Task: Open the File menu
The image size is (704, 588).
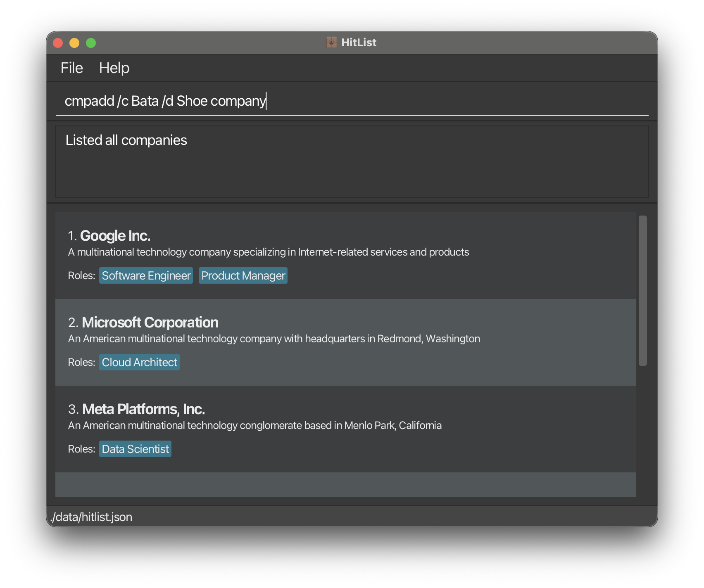Action: click(x=72, y=68)
